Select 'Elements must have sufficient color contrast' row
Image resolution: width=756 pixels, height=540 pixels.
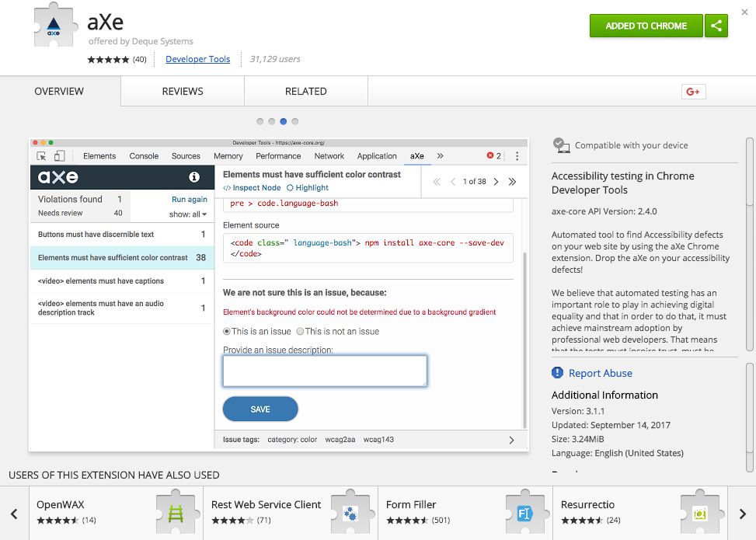pos(122,257)
